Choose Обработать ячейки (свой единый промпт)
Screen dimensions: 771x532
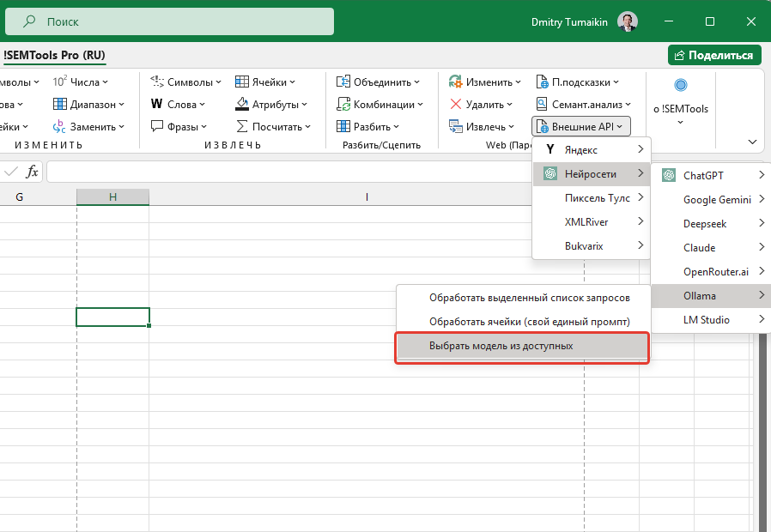coord(523,322)
